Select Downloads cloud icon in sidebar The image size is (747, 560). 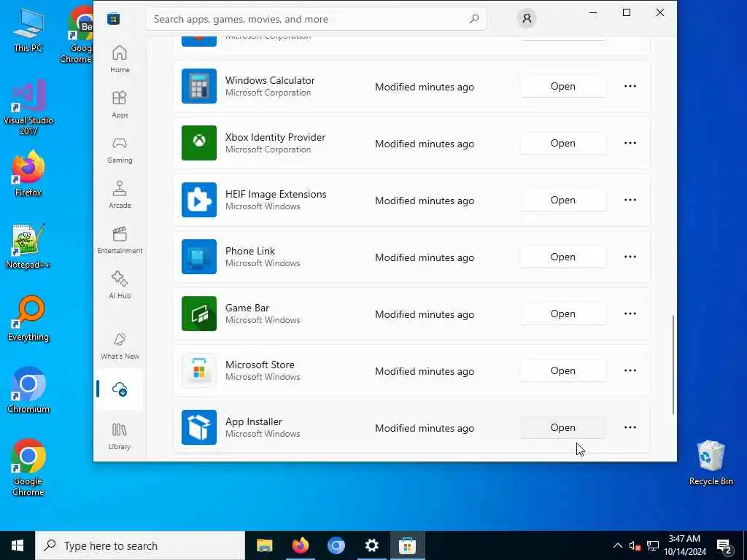(x=120, y=389)
